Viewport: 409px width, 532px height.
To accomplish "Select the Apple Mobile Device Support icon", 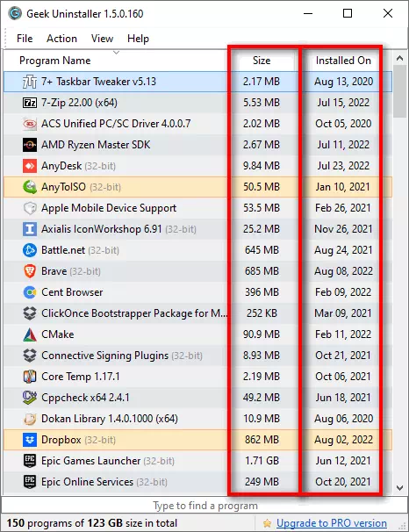I will (30, 208).
